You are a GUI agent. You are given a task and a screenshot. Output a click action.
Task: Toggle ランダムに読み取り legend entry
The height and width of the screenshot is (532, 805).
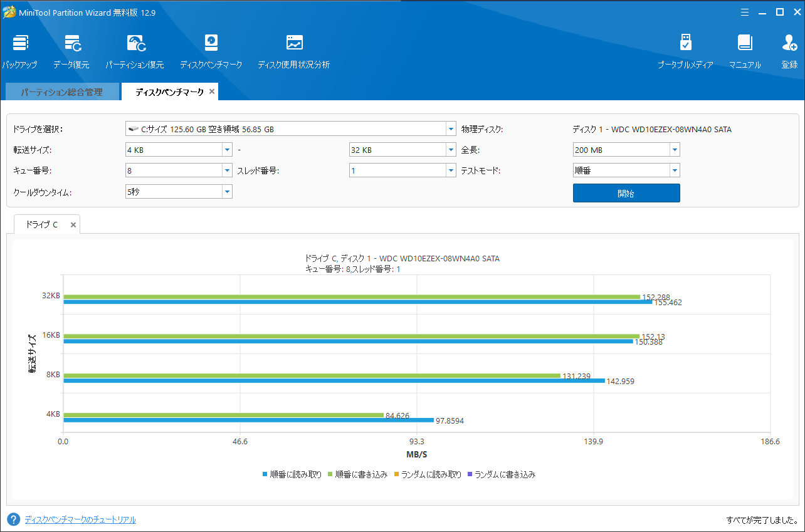tap(428, 475)
